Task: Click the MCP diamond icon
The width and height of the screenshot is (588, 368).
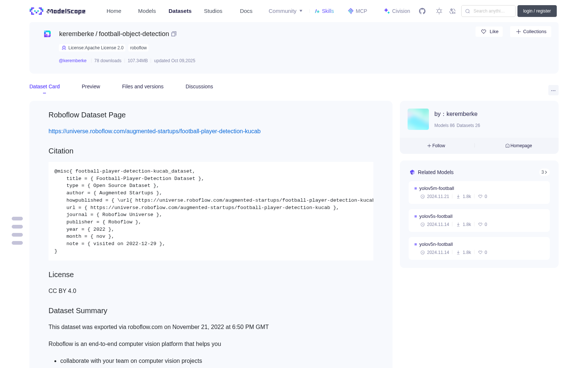Action: tap(351, 11)
